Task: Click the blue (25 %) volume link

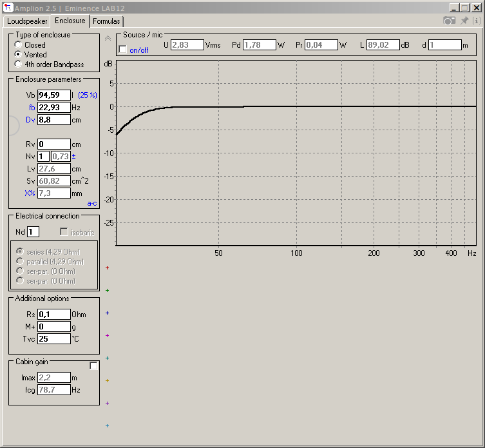Action: [87, 95]
